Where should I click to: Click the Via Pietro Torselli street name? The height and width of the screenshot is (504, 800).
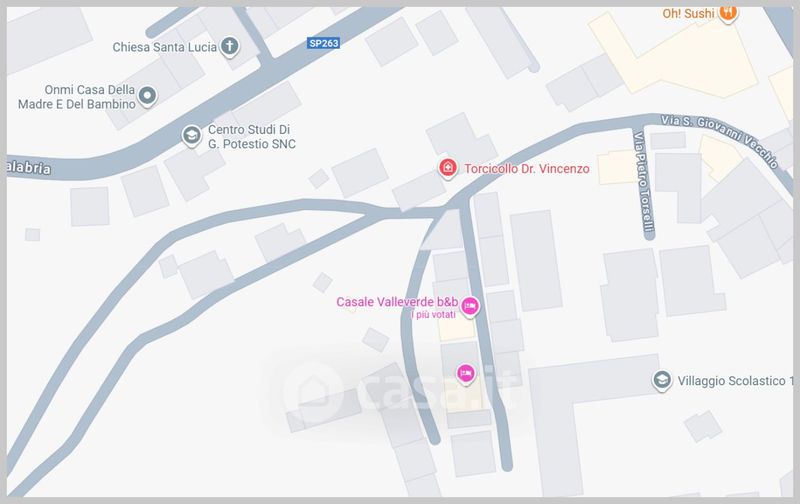644,182
